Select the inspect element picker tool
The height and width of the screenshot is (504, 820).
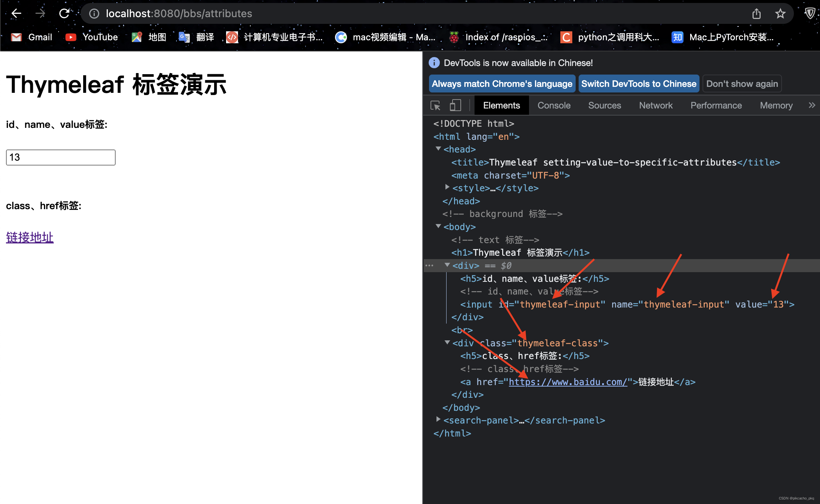pyautogui.click(x=435, y=105)
